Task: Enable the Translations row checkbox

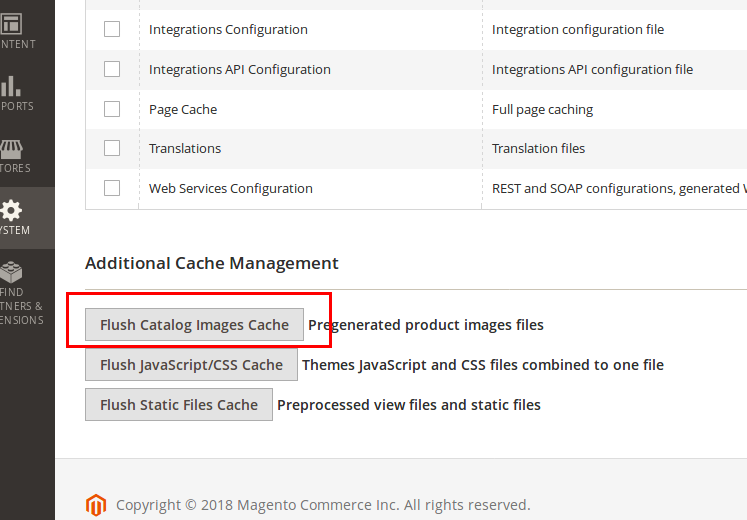Action: click(x=112, y=148)
